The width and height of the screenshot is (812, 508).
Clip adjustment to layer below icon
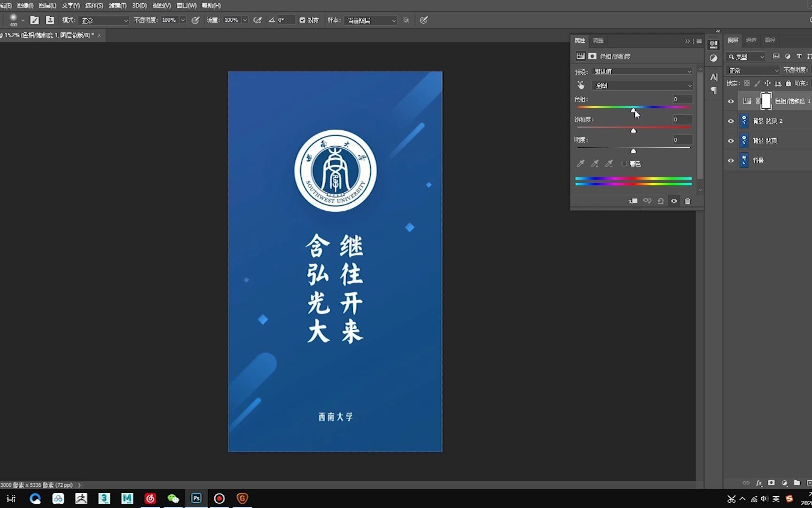[633, 201]
